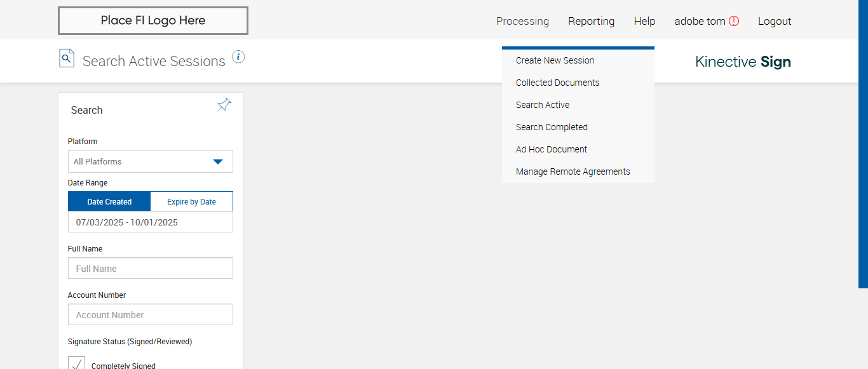Click the red alert icon beside adobe tom
868x369 pixels.
tap(734, 21)
